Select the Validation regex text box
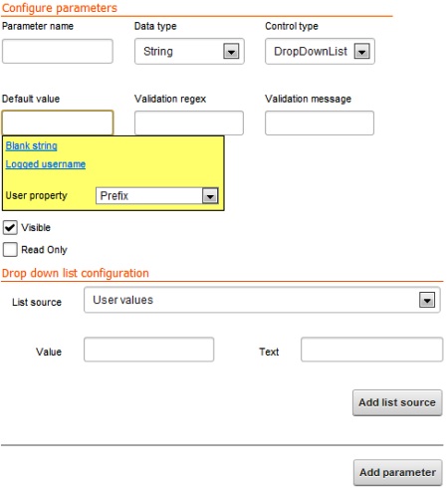448x488 pixels. point(189,122)
